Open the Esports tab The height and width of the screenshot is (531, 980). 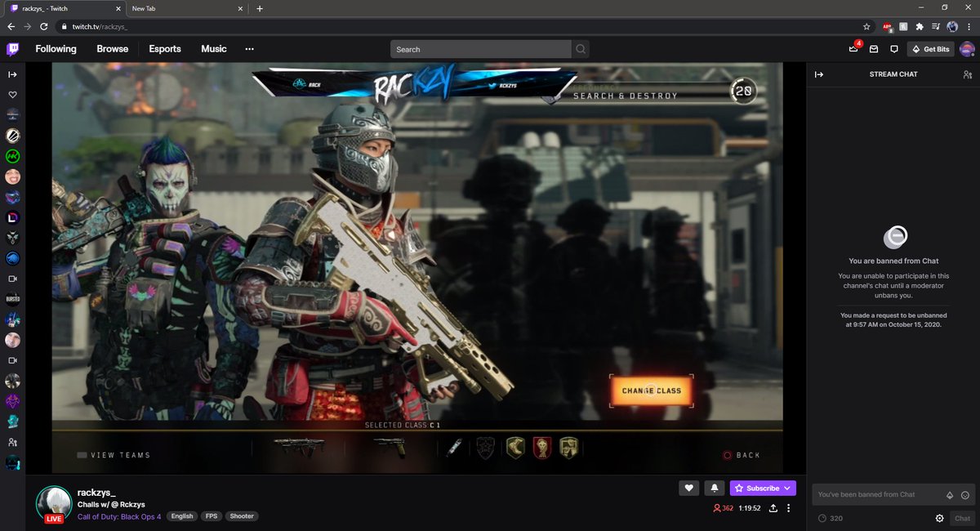tap(165, 49)
